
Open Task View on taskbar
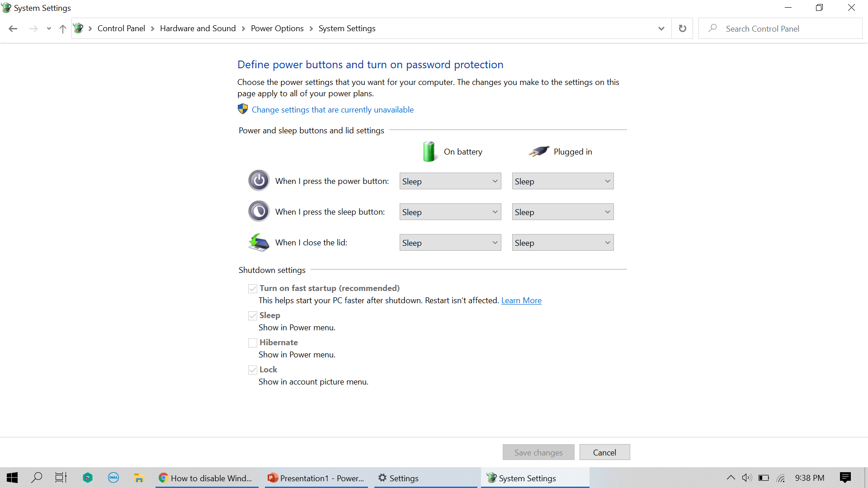[x=61, y=478]
